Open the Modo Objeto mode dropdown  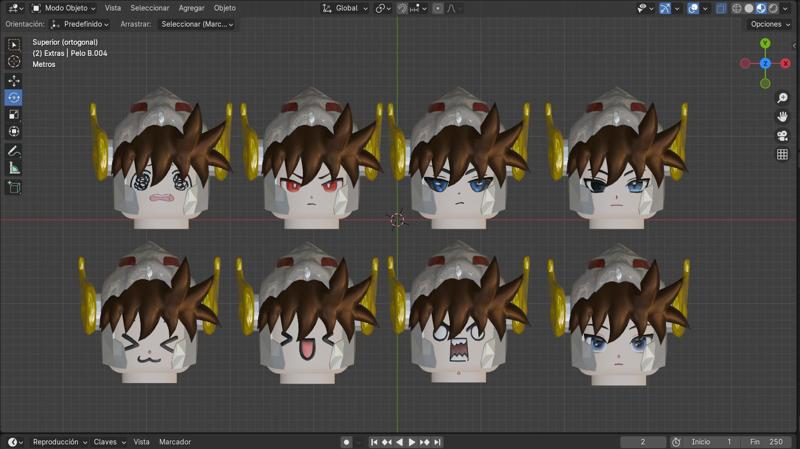point(63,8)
